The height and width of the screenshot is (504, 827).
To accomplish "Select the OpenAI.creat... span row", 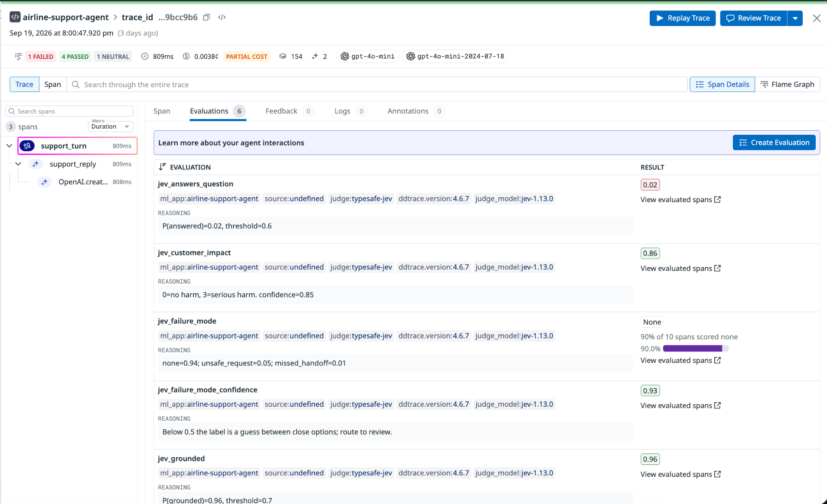I will point(84,182).
